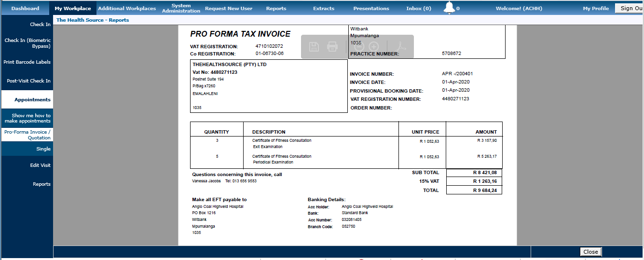Click the Sign Out button
The height and width of the screenshot is (260, 644).
tap(629, 8)
